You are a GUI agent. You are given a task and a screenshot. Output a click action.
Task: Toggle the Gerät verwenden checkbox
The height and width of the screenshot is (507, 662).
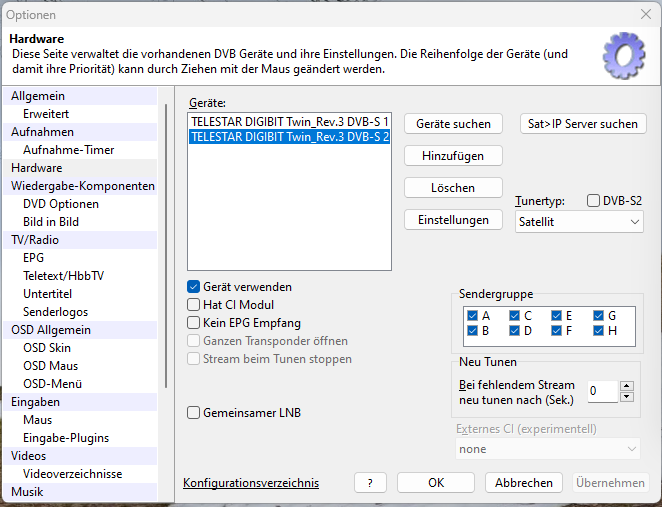(195, 287)
